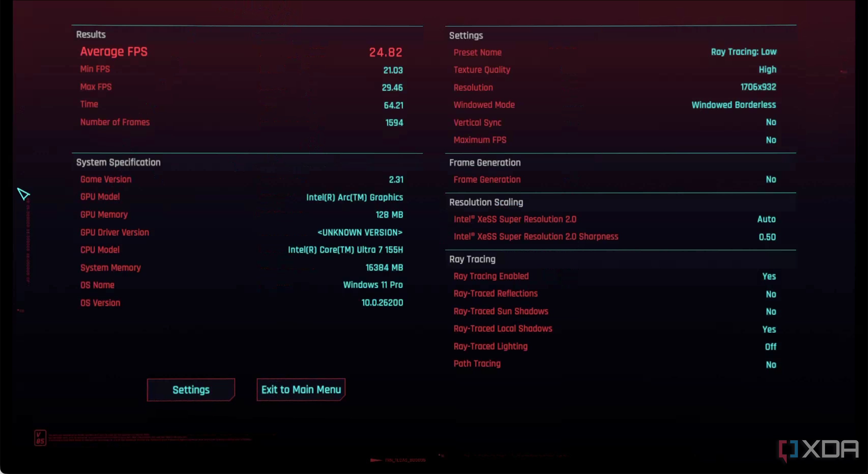Click the Vertical Sync No value
This screenshot has height=474, width=868.
[771, 122]
